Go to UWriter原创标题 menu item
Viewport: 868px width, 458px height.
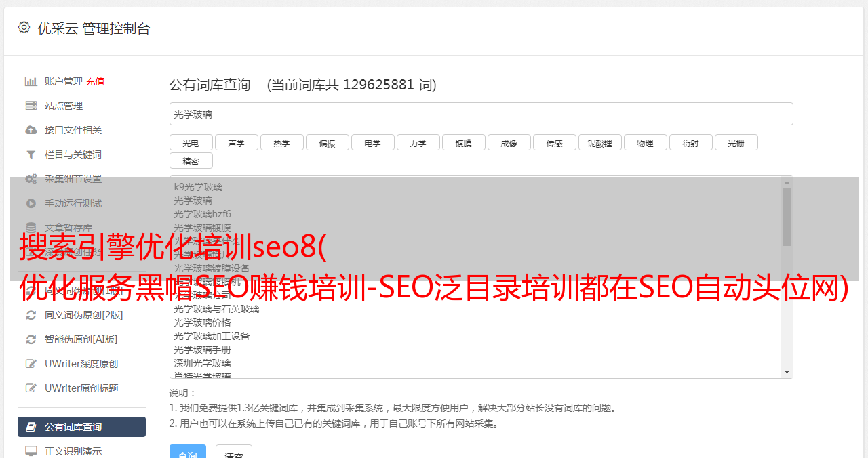[x=81, y=388]
